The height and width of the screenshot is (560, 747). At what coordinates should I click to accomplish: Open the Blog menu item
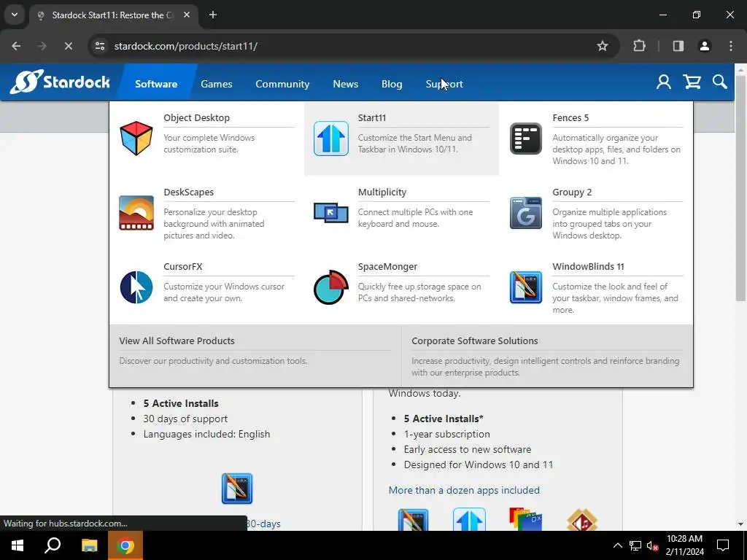tap(392, 84)
